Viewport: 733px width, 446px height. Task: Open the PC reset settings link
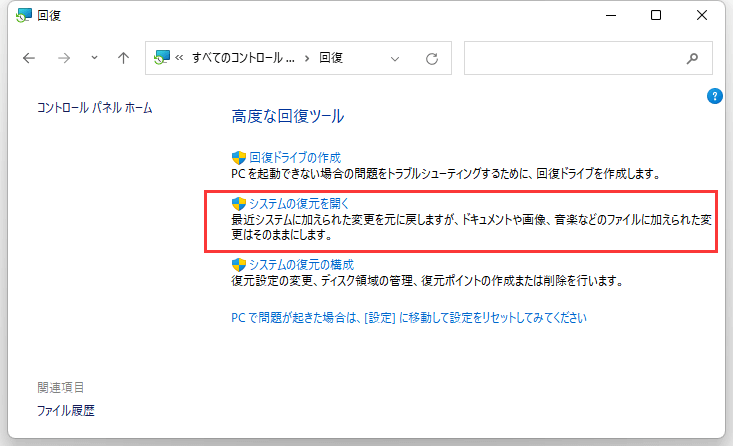409,318
